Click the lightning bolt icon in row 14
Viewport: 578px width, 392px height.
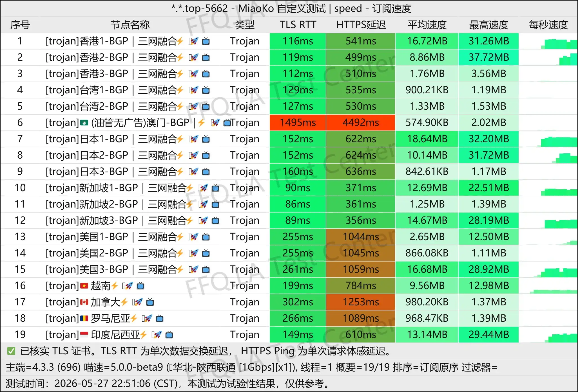pos(180,253)
